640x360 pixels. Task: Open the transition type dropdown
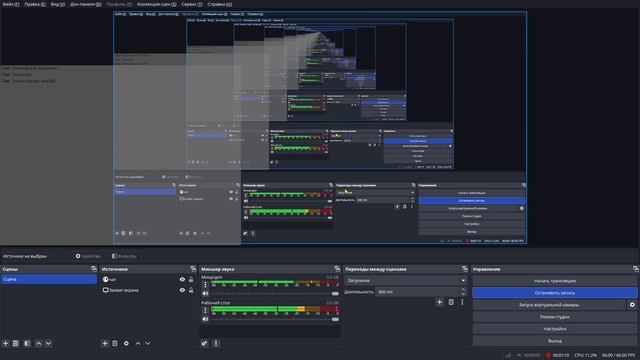coord(405,280)
